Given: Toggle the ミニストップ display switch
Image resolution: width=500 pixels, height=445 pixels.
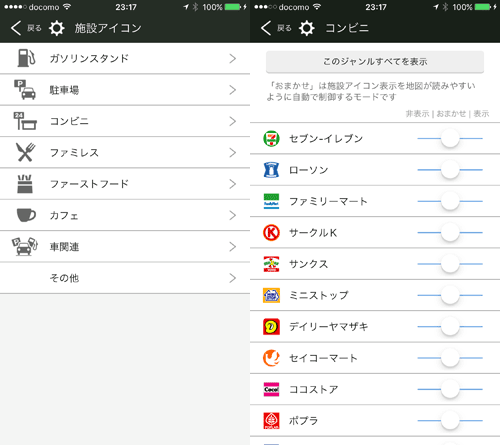Looking at the screenshot, I should tap(450, 295).
